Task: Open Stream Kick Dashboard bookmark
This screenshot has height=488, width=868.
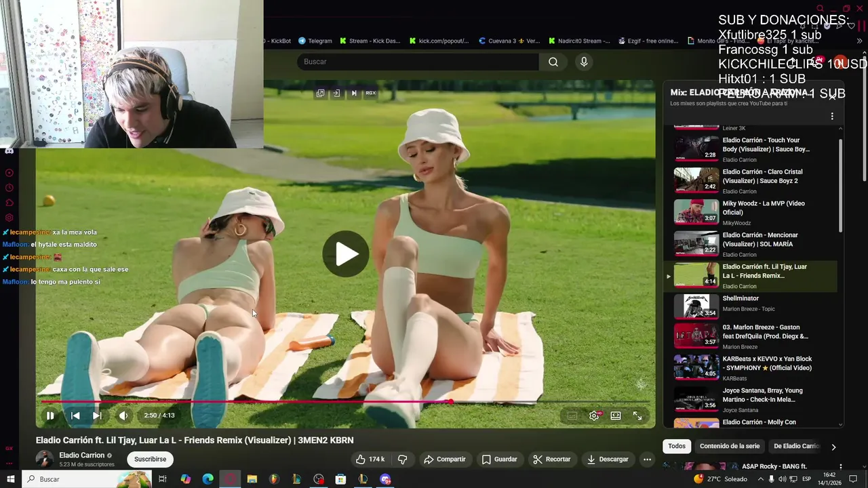Action: [x=370, y=41]
